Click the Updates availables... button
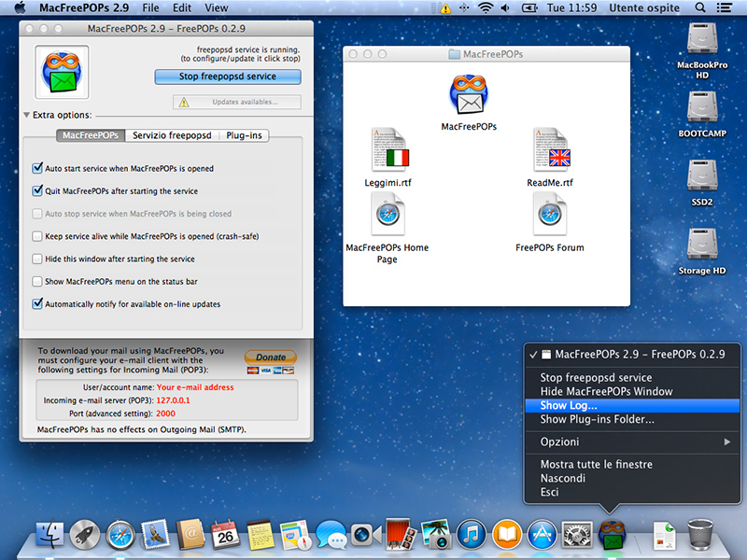747x560 pixels. [237, 102]
